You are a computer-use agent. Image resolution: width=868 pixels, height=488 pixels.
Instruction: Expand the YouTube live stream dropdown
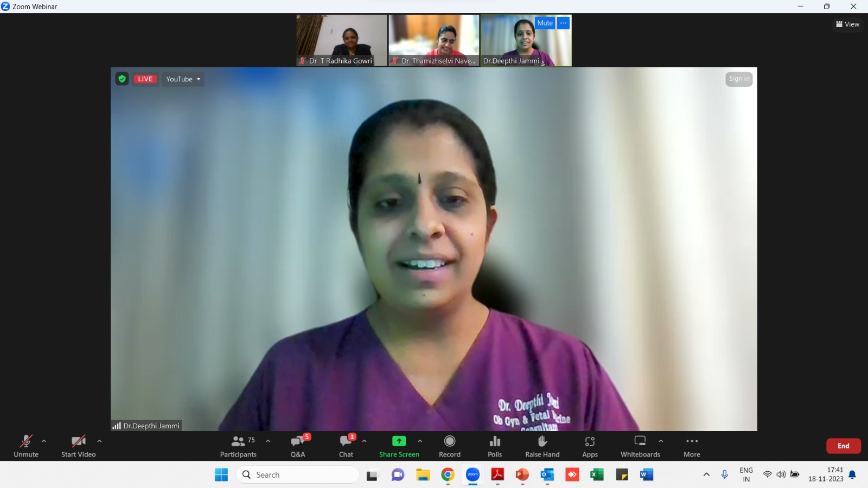(x=183, y=79)
